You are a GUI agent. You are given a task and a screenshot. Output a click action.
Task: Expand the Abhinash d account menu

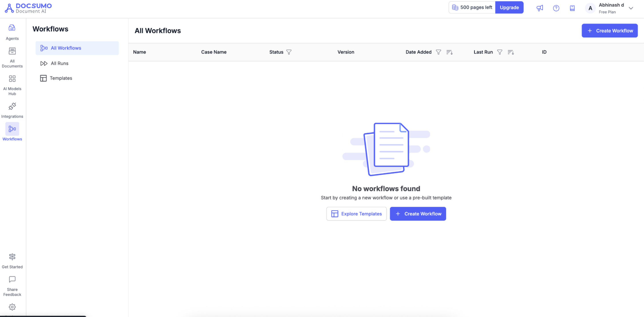(x=631, y=8)
